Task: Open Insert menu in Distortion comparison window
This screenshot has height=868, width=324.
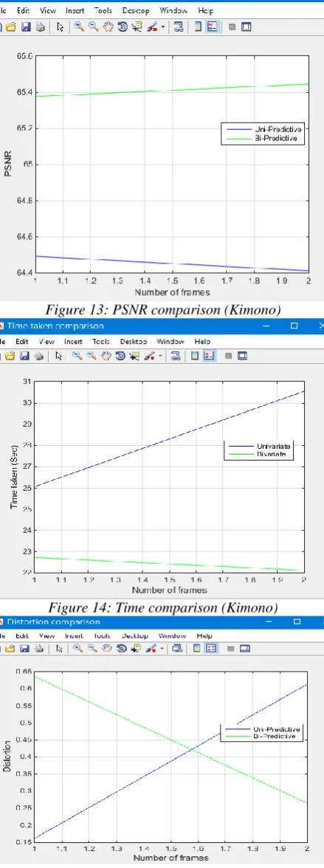Action: click(74, 636)
